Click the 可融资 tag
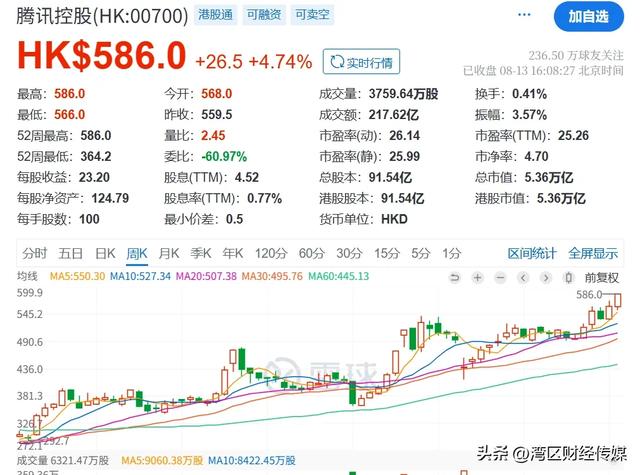 tap(264, 15)
